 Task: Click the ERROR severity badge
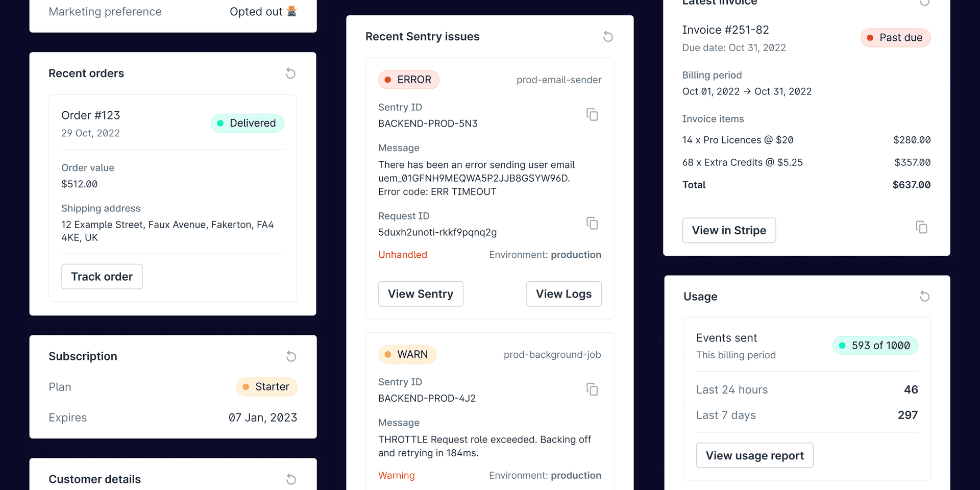[408, 80]
